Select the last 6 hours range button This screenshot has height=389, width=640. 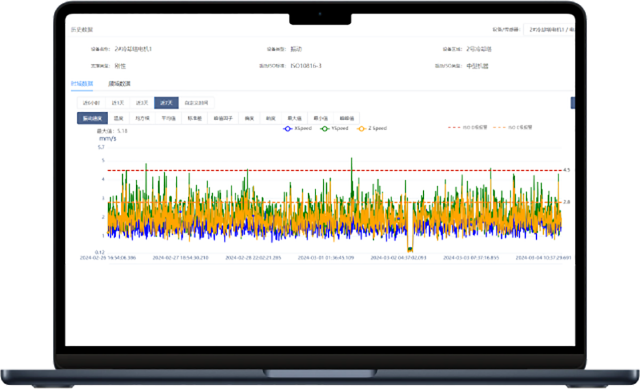(x=91, y=103)
